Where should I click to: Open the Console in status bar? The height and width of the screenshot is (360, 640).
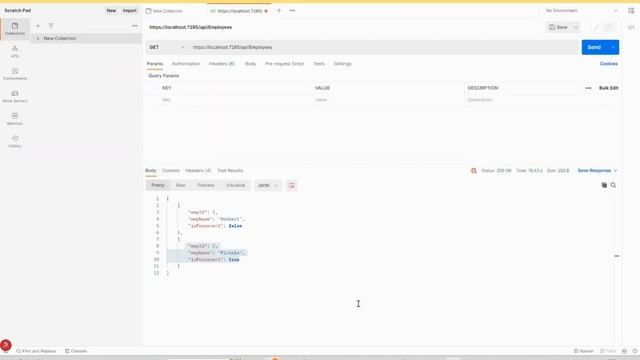coord(76,351)
